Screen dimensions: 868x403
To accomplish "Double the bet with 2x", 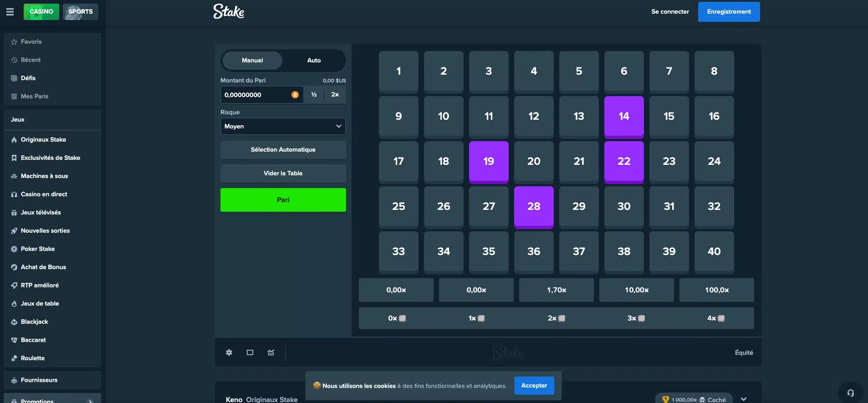I will pyautogui.click(x=335, y=95).
